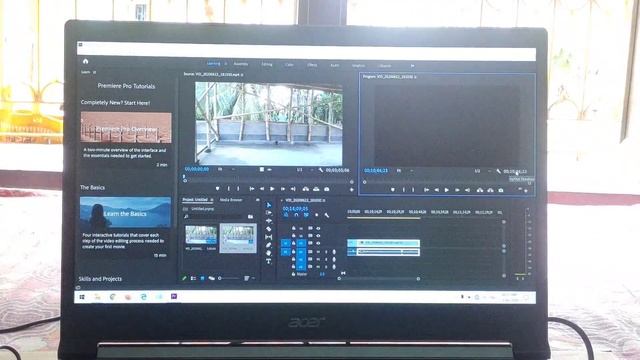Click Extract button in Program monitor
Viewport: 640px width, 360px height.
pyautogui.click(x=490, y=190)
